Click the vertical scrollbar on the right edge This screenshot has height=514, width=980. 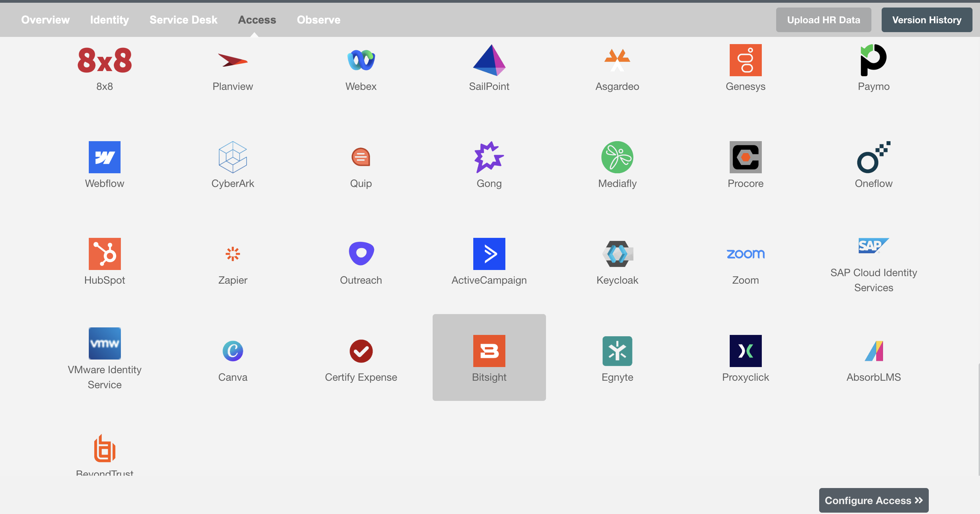(979, 419)
